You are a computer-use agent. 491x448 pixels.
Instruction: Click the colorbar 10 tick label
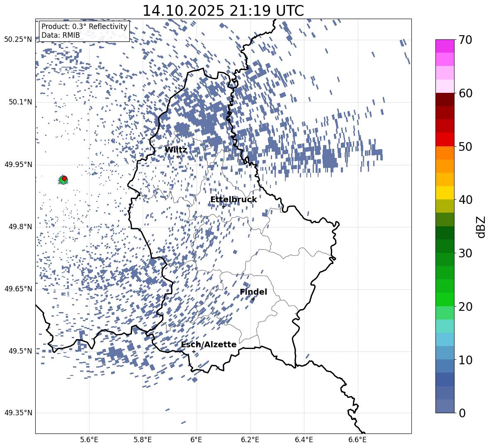point(465,360)
